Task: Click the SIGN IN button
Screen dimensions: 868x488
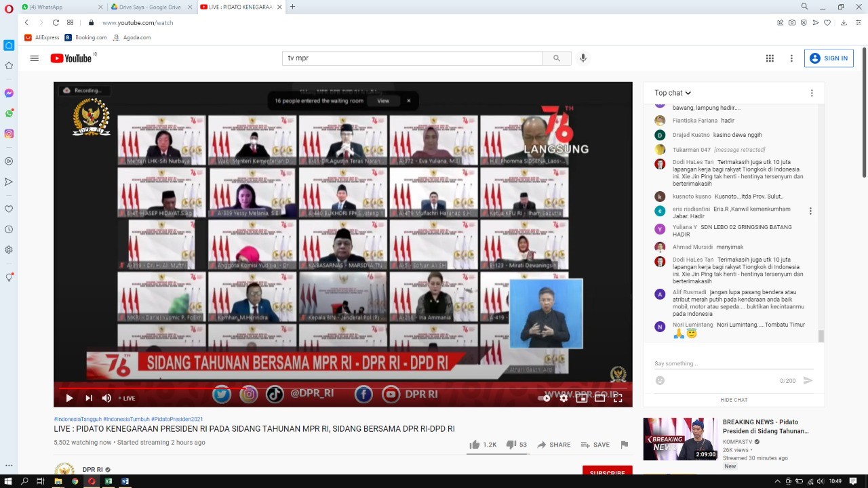Action: pos(829,58)
